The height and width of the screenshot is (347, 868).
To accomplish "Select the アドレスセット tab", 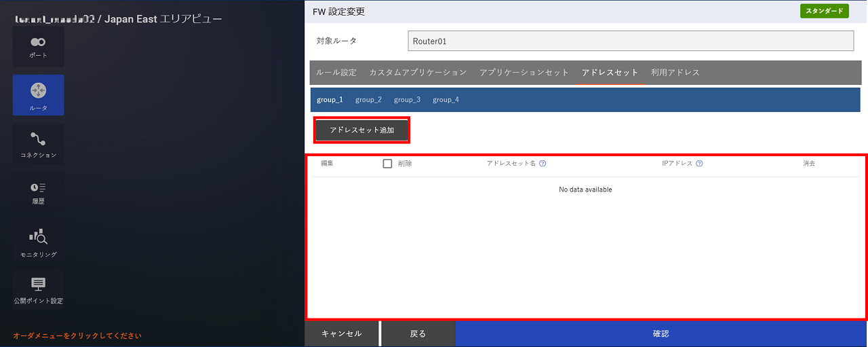I will pos(610,72).
